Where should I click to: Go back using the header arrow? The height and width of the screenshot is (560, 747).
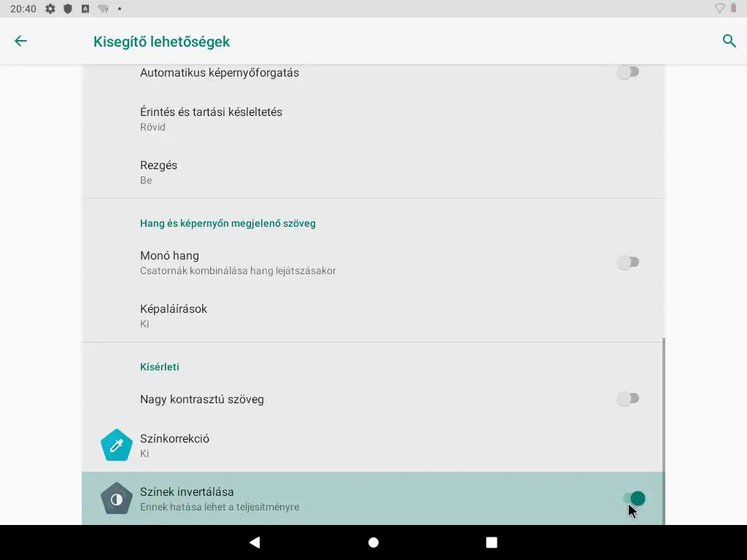click(x=20, y=41)
